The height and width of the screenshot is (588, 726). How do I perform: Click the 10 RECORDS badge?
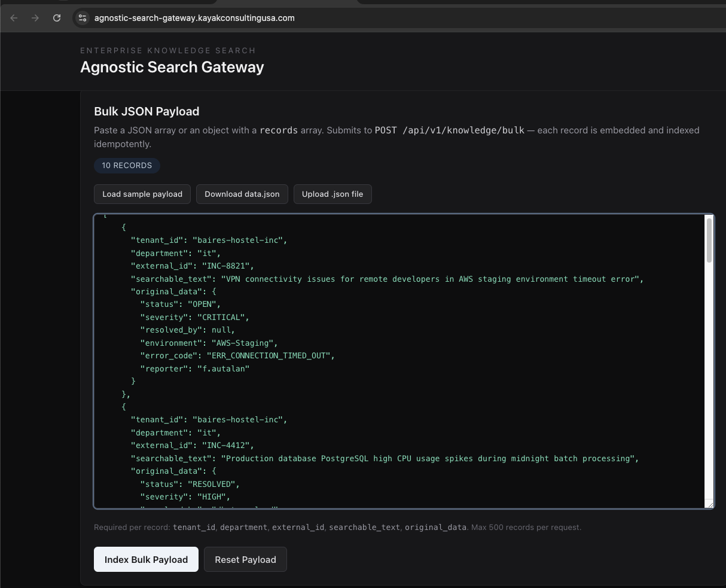(x=127, y=165)
